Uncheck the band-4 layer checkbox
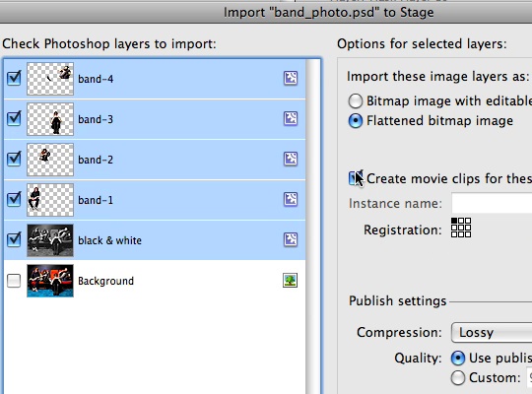 [x=14, y=79]
